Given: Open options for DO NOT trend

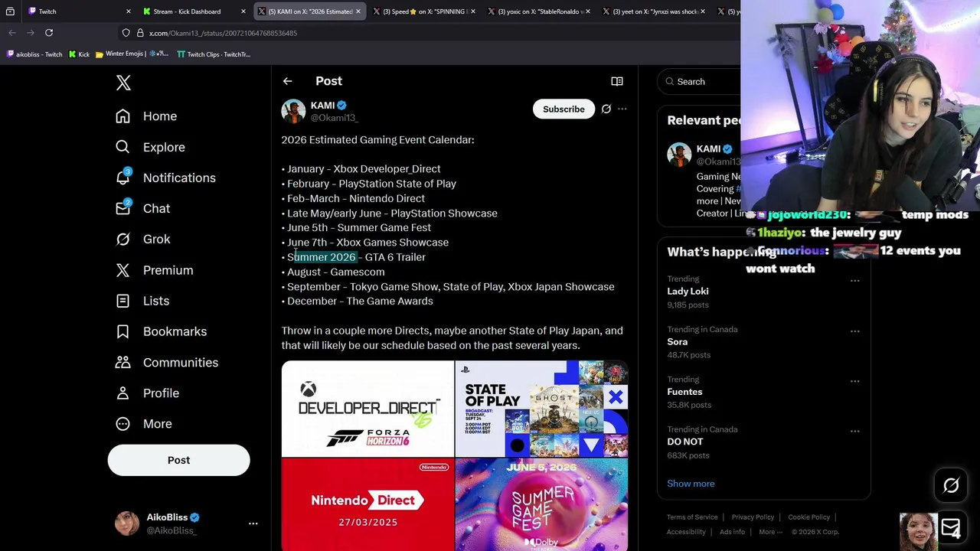Looking at the screenshot, I should 854,432.
